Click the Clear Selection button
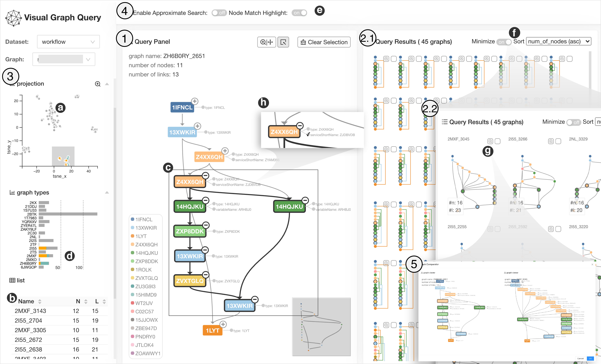 tap(324, 42)
